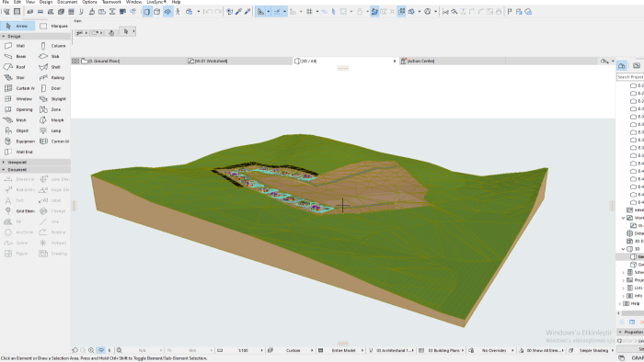Click the navigator horizontal scrollbar
Screen dimensions: 644x362
click(632, 312)
